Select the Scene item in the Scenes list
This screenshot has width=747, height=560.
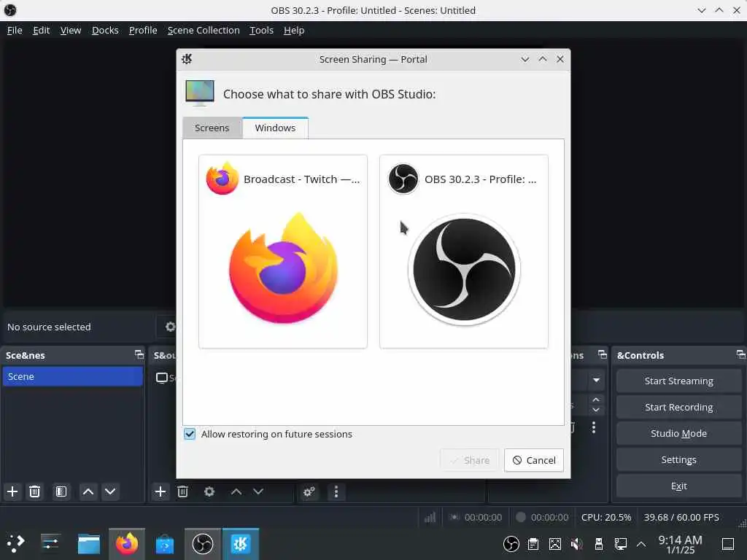(x=72, y=376)
